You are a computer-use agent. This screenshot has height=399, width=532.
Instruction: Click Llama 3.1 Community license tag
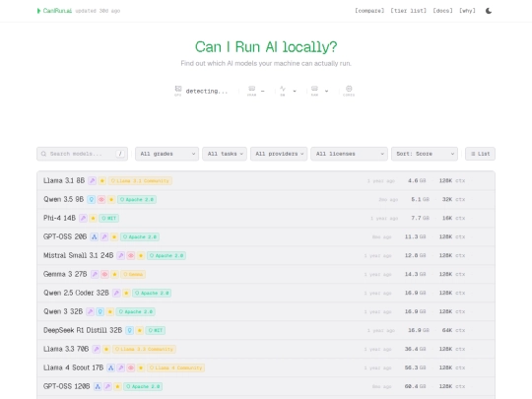point(140,181)
